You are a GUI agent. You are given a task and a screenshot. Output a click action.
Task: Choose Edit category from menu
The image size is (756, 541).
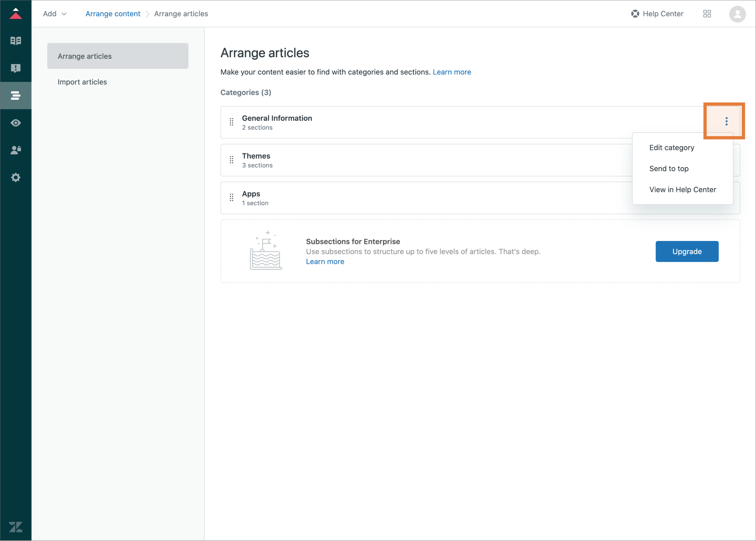click(x=672, y=148)
